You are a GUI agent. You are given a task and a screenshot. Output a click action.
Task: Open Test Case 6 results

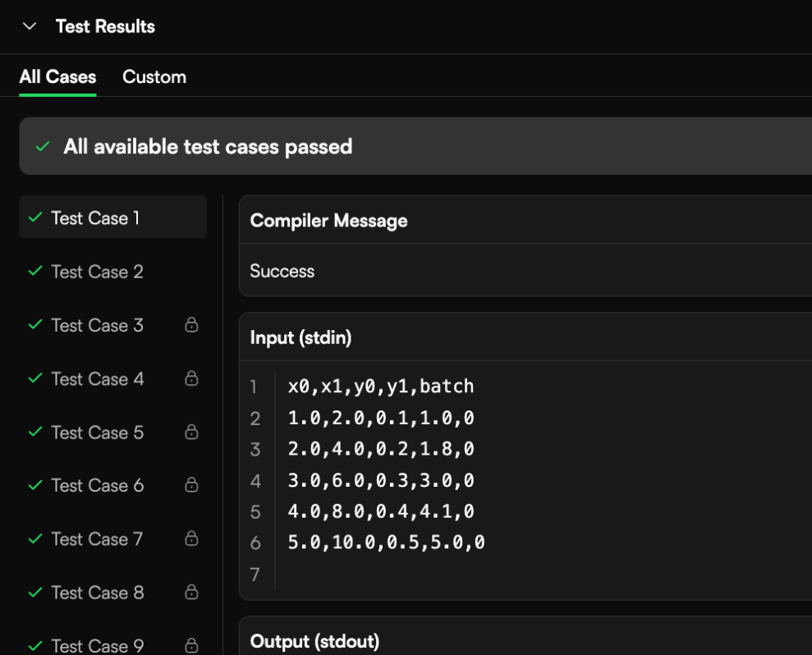97,486
